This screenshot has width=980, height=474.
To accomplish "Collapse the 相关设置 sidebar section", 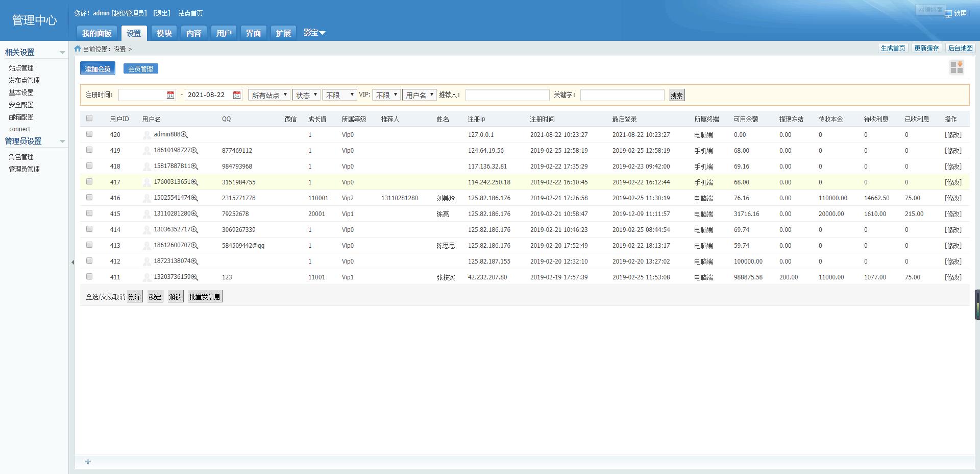I will [62, 53].
